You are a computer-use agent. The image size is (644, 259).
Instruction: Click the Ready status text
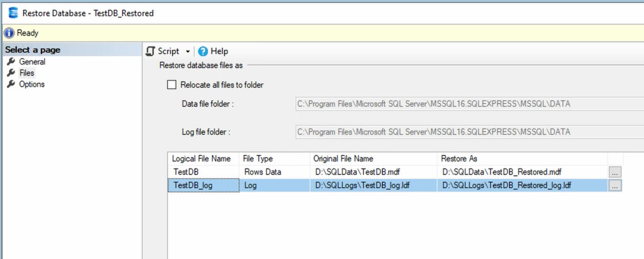point(27,33)
